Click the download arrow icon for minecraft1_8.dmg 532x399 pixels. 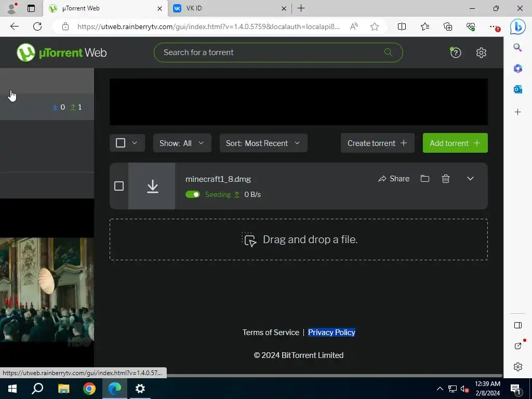152,187
